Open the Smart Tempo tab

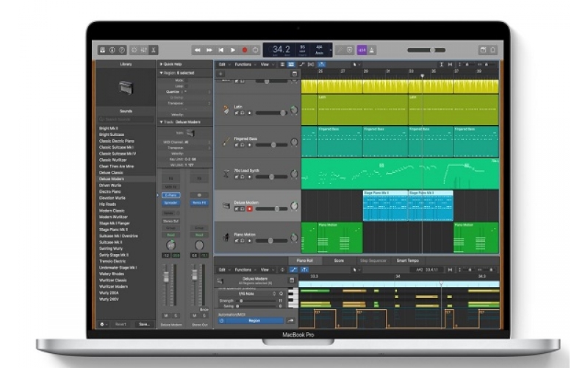408,261
